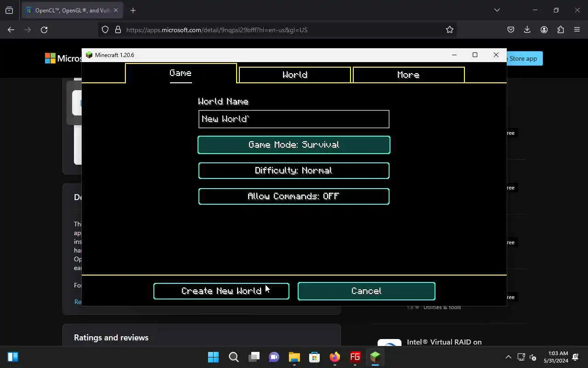The image size is (588, 368).
Task: Toggle Allow Commands: OFF
Action: click(x=294, y=196)
